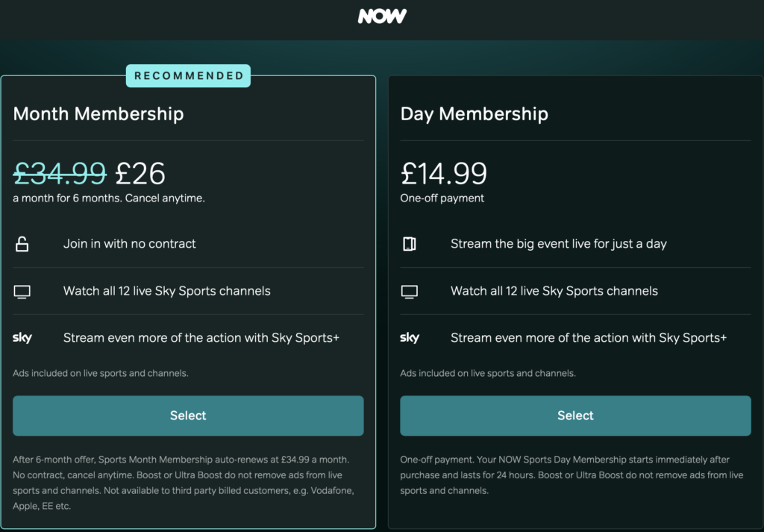The height and width of the screenshot is (532, 764).
Task: Click the TV icon in Day Membership card
Action: 410,291
